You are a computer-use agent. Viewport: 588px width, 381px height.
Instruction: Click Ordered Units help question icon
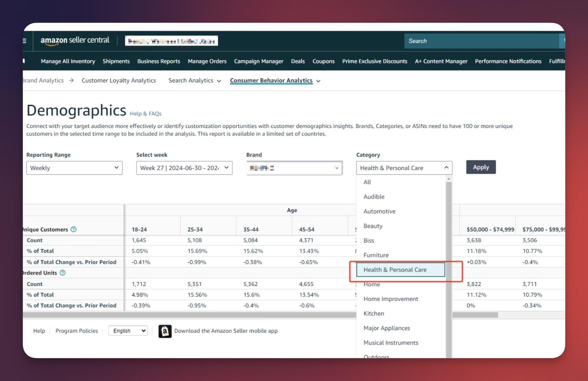pyautogui.click(x=62, y=273)
